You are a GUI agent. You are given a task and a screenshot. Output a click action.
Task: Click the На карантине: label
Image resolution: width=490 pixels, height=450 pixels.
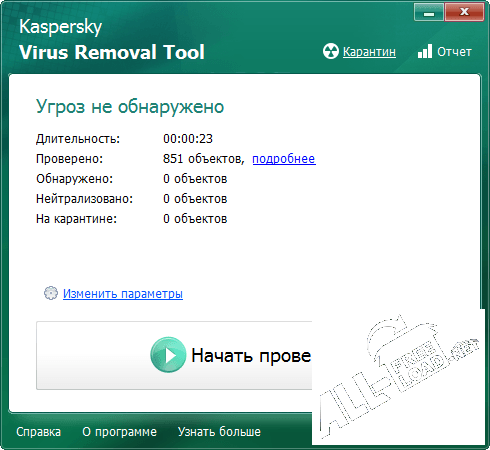pos(76,219)
